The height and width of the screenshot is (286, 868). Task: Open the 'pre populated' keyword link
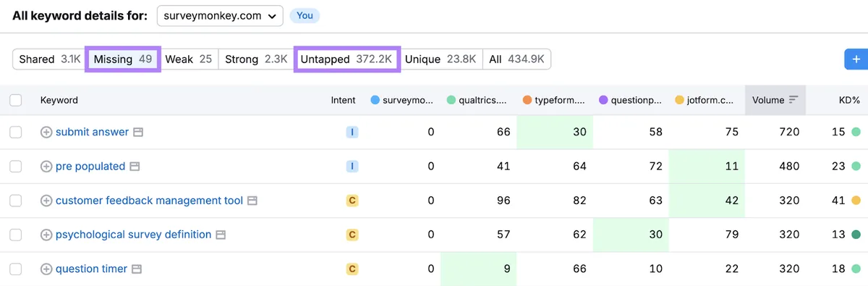point(90,167)
